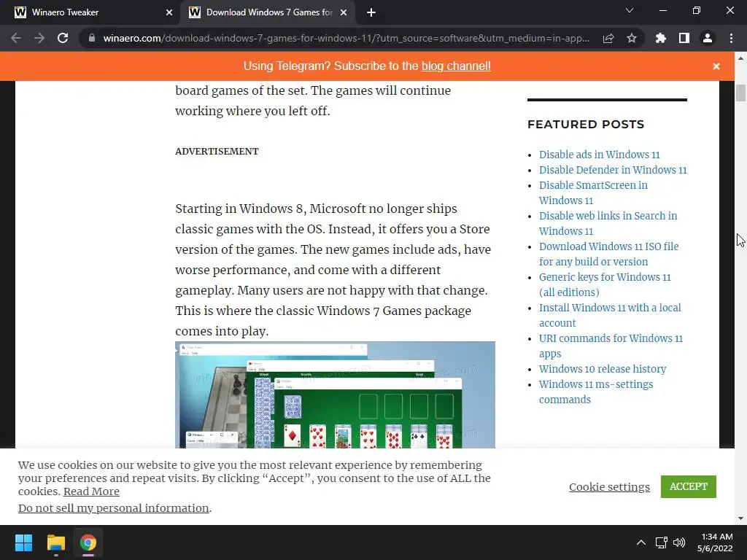Open the cookie Read More link
747x560 pixels.
point(91,491)
